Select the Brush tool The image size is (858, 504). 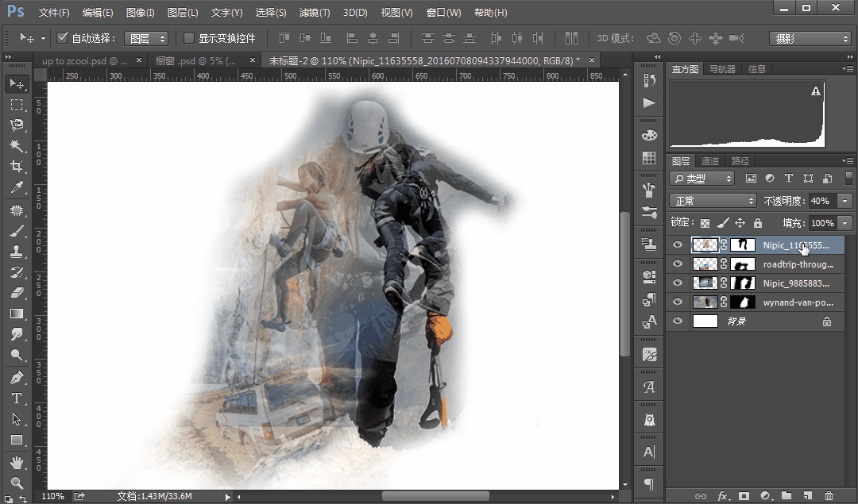click(17, 231)
